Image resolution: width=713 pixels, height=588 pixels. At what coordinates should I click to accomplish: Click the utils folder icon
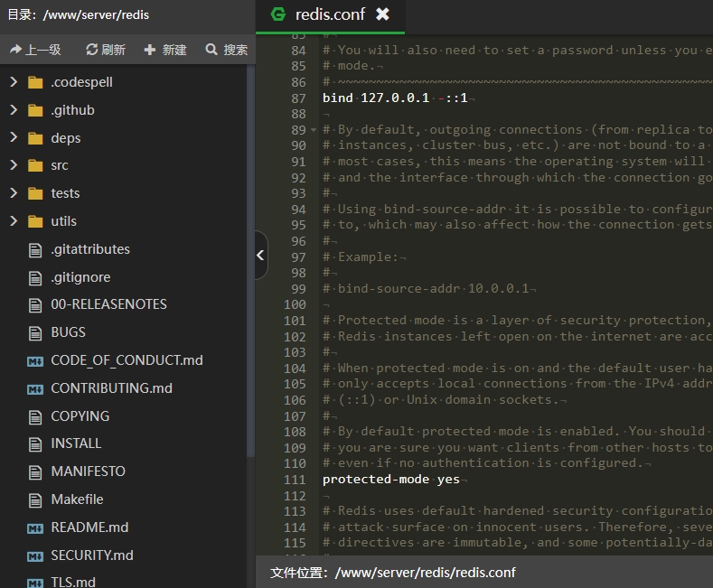[35, 221]
